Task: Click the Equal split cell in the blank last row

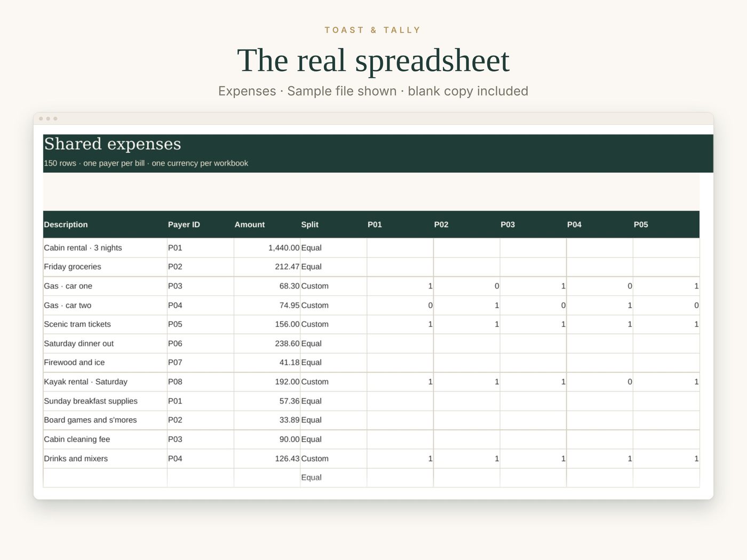Action: [333, 478]
